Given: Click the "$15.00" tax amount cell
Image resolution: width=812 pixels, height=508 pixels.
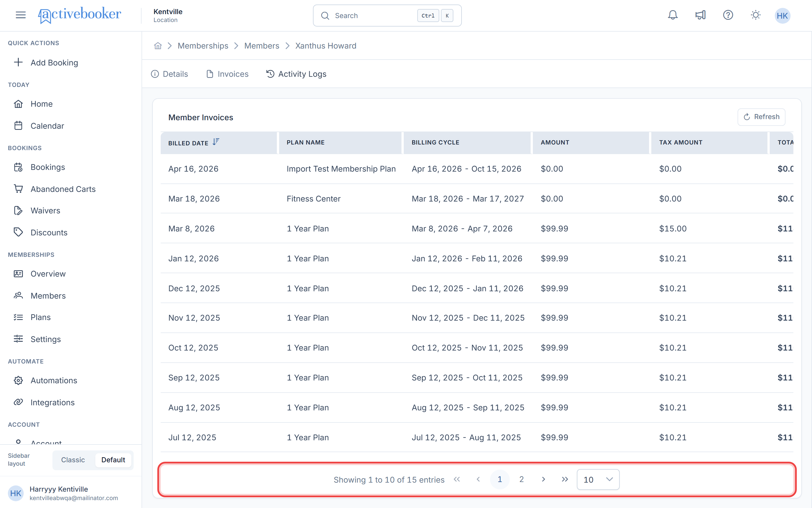Looking at the screenshot, I should [x=673, y=229].
